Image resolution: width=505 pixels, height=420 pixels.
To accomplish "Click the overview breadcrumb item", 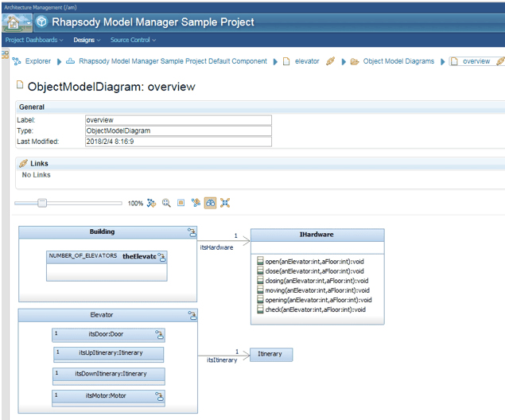I will point(476,61).
